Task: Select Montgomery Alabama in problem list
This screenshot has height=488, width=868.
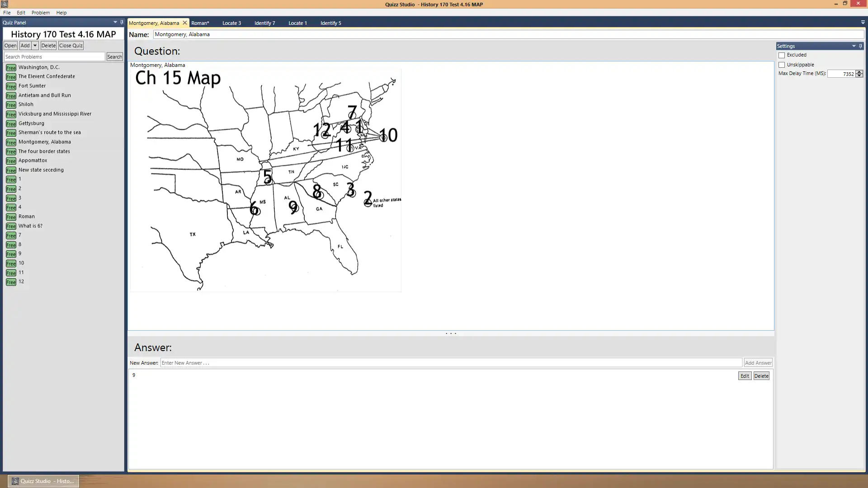Action: (x=45, y=142)
